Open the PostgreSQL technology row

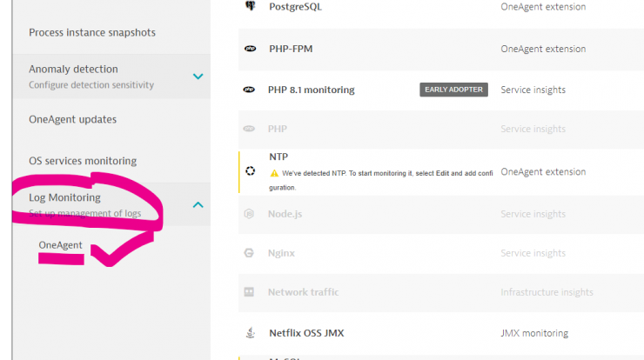295,7
